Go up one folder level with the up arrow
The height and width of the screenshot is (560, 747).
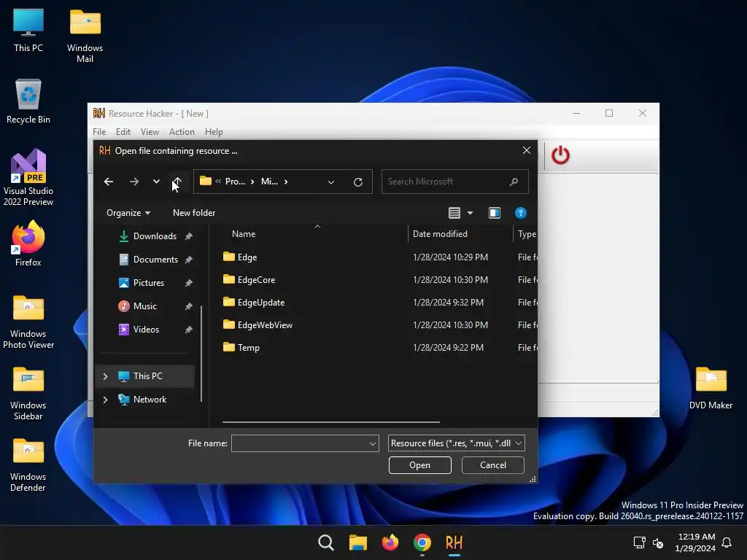177,182
